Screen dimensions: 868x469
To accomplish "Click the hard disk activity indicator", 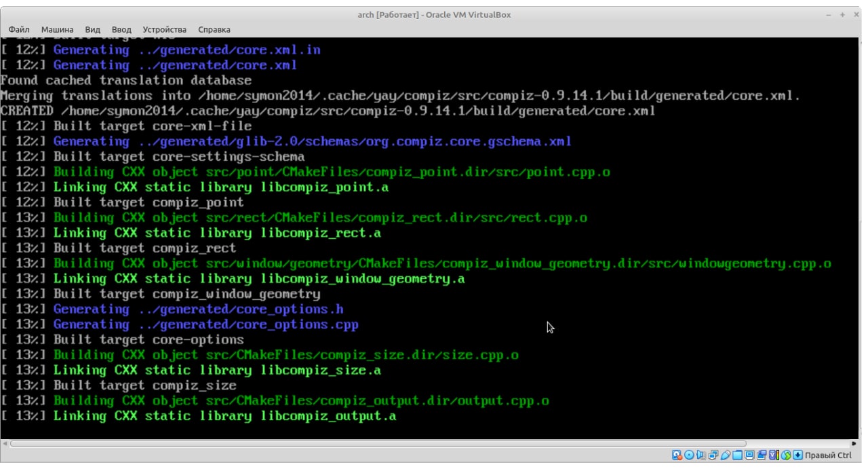I will [x=676, y=455].
